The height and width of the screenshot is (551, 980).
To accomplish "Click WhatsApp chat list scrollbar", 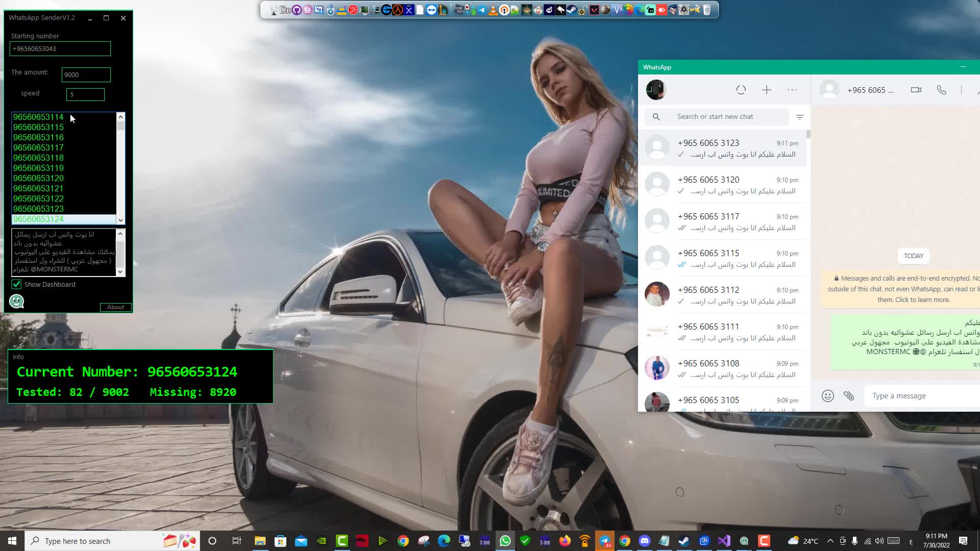I will (808, 134).
